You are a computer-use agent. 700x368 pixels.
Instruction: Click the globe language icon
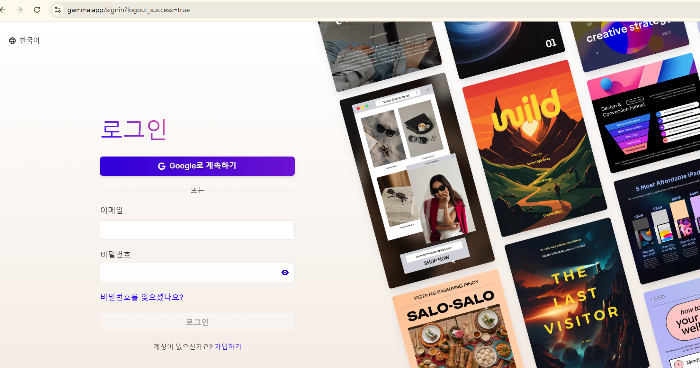pos(12,40)
